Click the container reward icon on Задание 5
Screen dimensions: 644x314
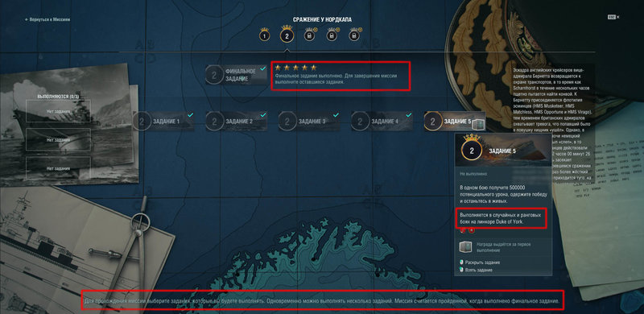click(x=478, y=122)
